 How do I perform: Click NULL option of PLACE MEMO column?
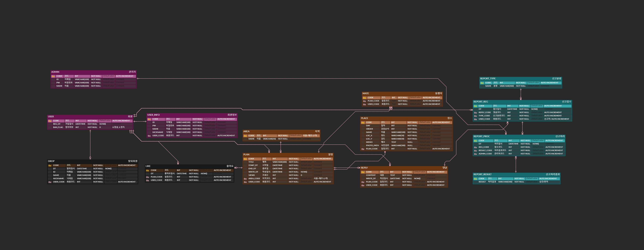[x=410, y=142]
